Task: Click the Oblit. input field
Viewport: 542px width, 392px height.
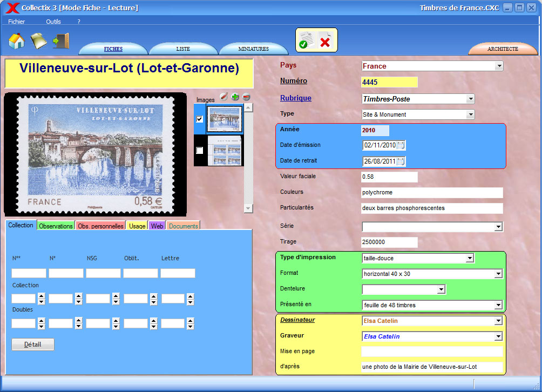Action: [x=141, y=273]
